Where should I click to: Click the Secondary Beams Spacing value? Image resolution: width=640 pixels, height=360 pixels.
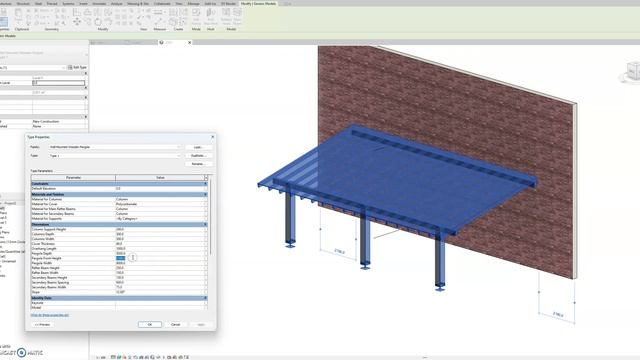tap(159, 282)
